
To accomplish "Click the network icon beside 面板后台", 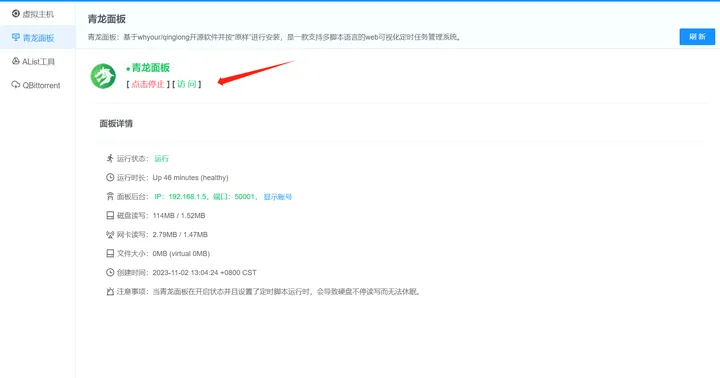I will coord(110,197).
